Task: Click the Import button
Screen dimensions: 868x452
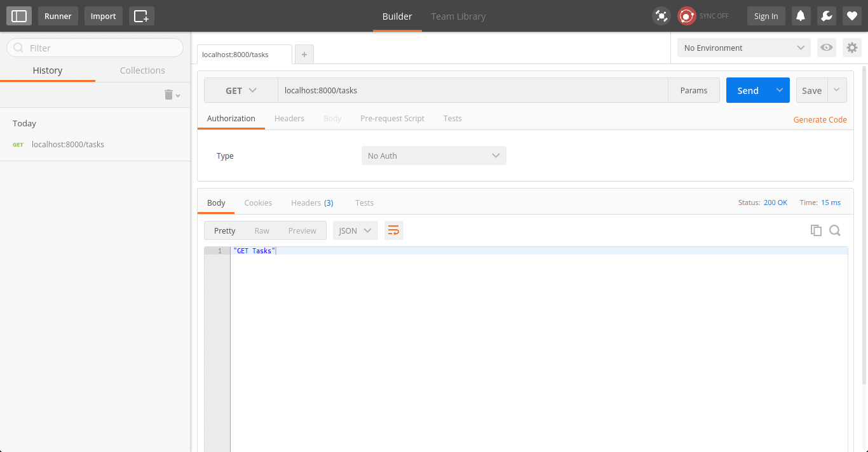Action: click(103, 16)
